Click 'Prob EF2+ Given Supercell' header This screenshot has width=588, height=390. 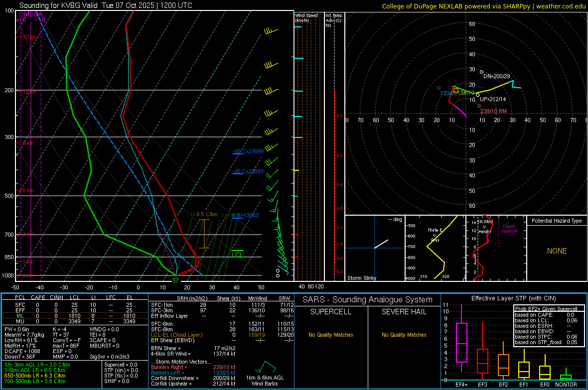pyautogui.click(x=546, y=309)
